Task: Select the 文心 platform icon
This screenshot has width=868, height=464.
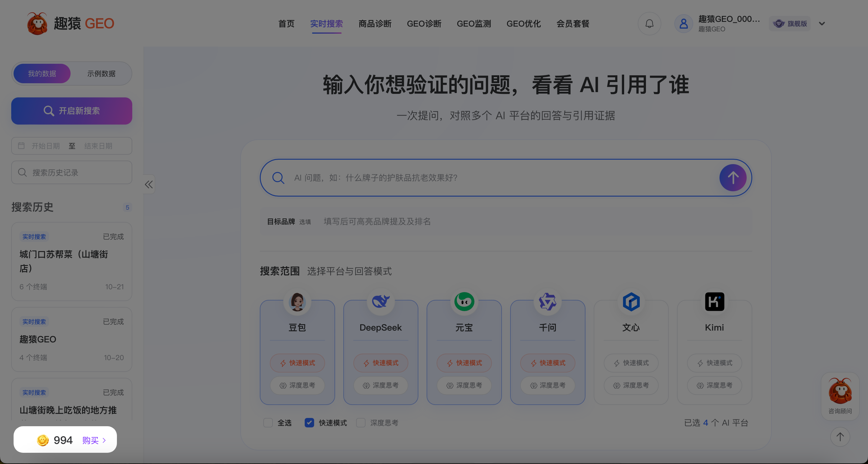Action: coord(631,302)
